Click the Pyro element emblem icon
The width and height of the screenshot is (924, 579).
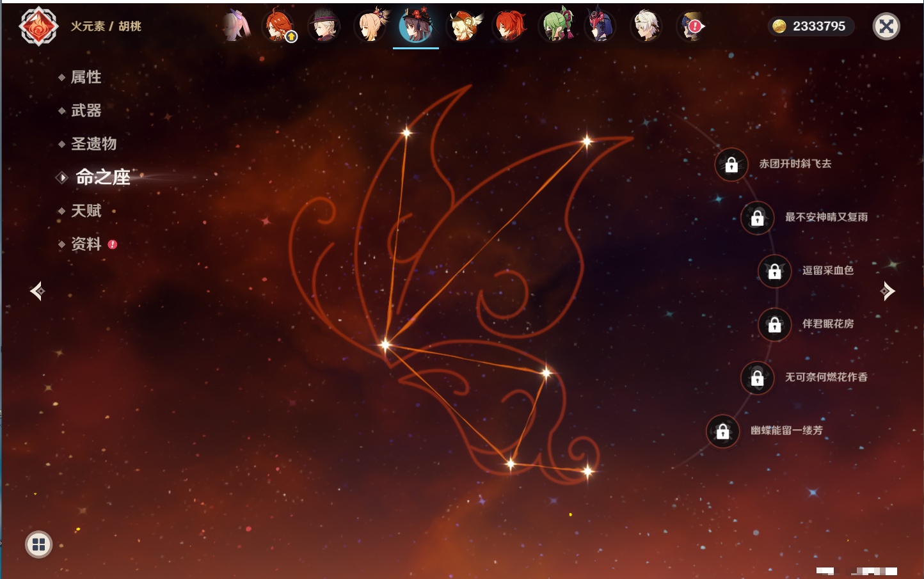click(x=38, y=26)
